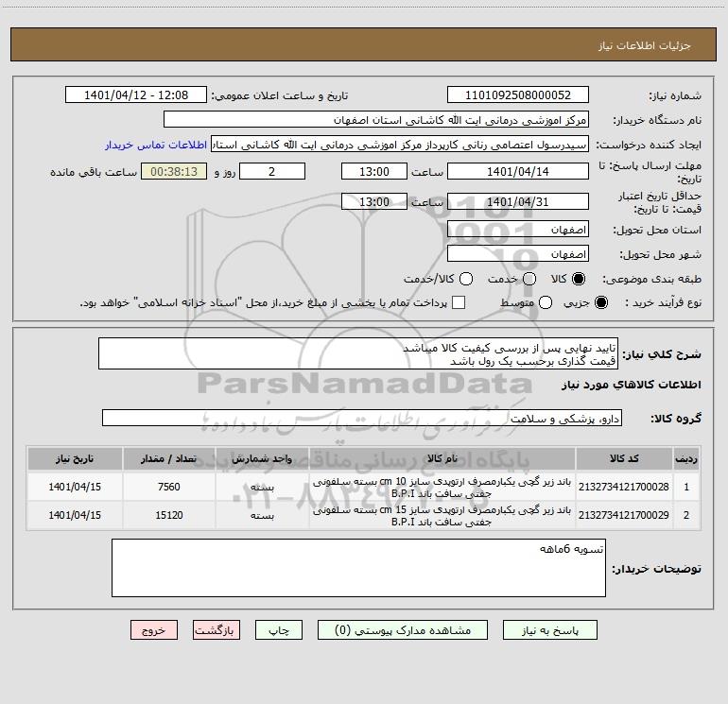Click the need date in row 2
The height and width of the screenshot is (704, 728).
tap(75, 515)
